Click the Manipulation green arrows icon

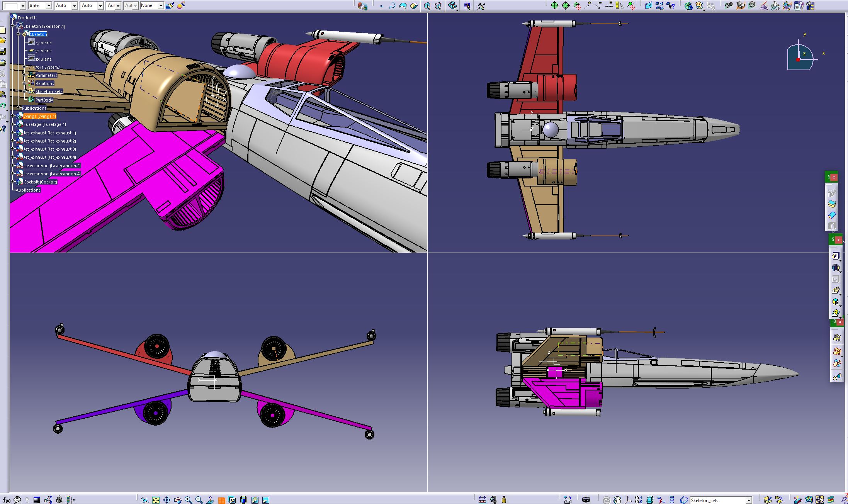pos(554,5)
